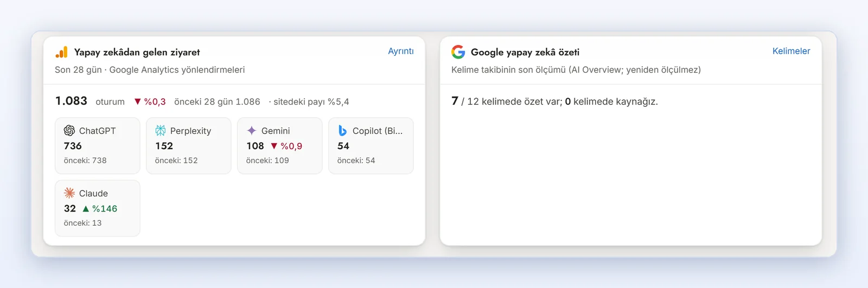The width and height of the screenshot is (868, 288).
Task: Click the Gemini value 108
Action: (255, 146)
